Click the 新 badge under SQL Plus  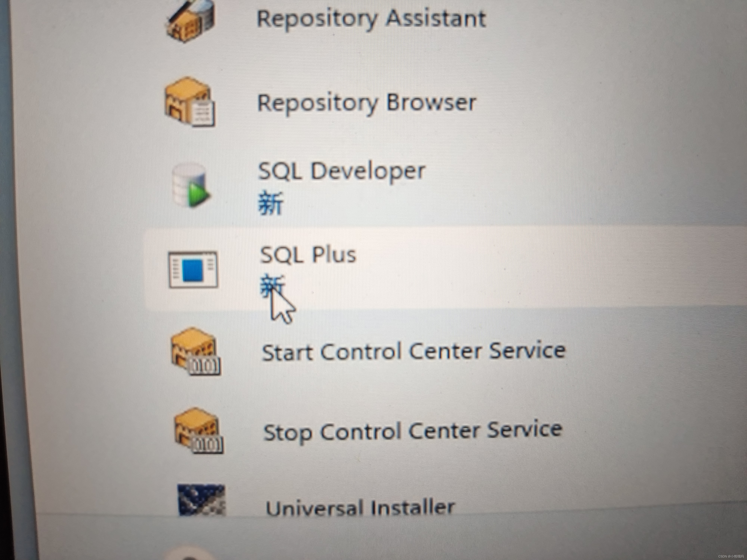click(x=272, y=286)
